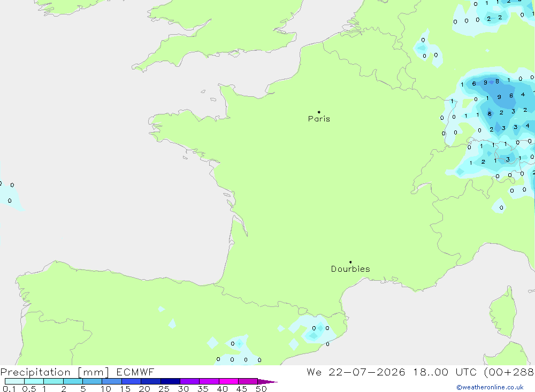Click the legend value '30'
The height and width of the screenshot is (392, 535).
point(183,389)
